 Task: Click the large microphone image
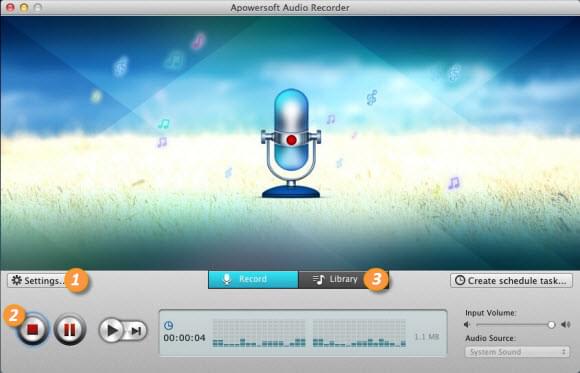[x=291, y=143]
